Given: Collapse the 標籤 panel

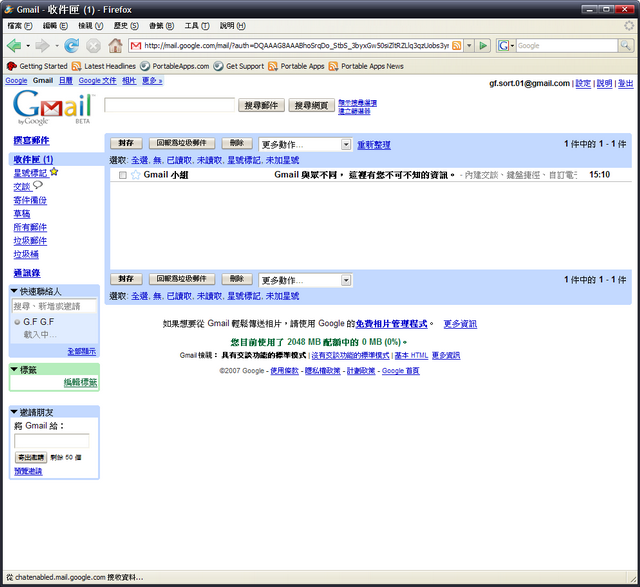Looking at the screenshot, I should [x=14, y=369].
